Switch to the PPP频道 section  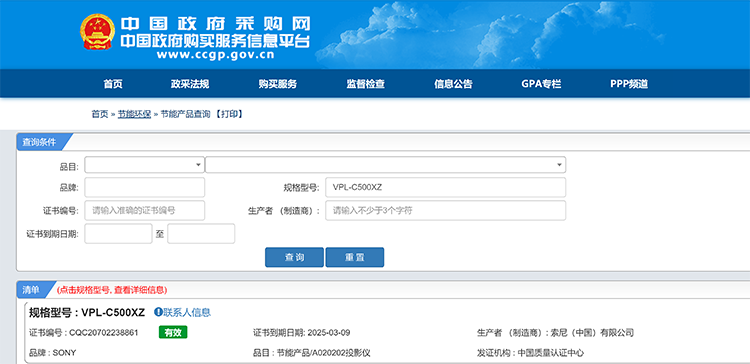tap(629, 84)
